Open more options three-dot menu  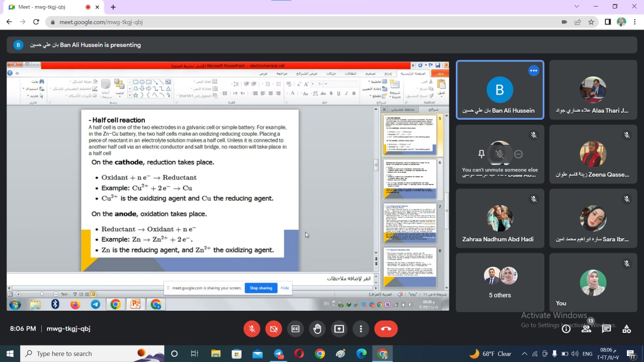coord(361,329)
